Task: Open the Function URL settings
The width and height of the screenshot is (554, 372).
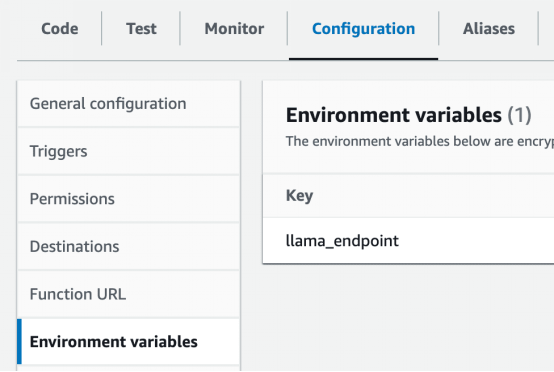Action: 129,294
